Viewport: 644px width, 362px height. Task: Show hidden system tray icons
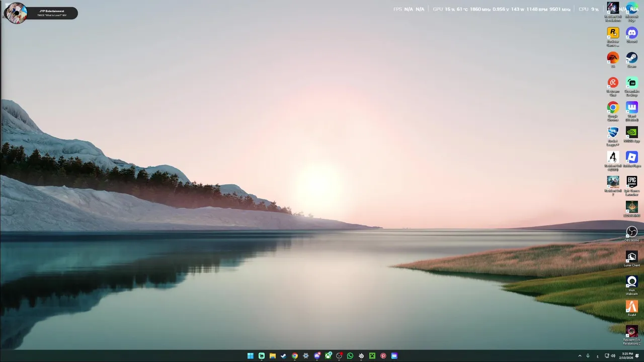[x=580, y=356]
